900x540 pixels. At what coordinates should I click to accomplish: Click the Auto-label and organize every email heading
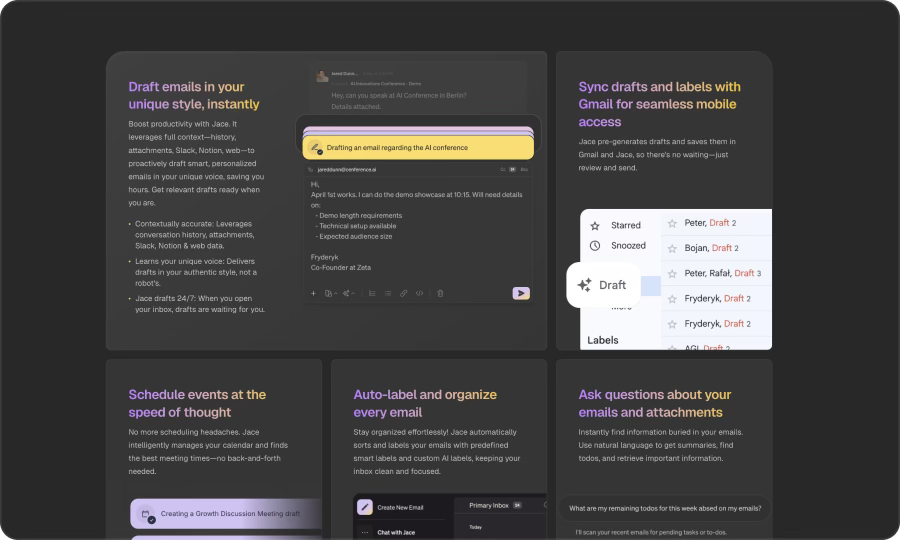(425, 403)
